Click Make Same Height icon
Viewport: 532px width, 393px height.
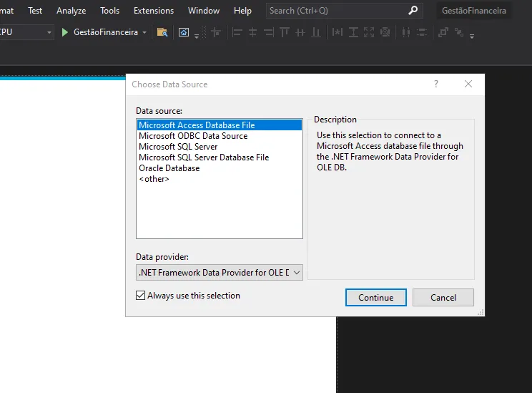click(353, 32)
